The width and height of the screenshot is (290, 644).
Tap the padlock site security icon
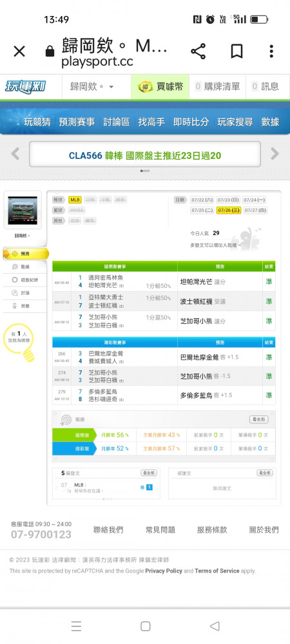50,52
